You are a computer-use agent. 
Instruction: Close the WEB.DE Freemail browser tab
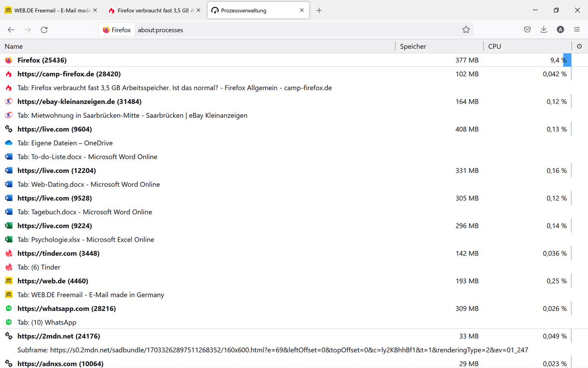95,11
